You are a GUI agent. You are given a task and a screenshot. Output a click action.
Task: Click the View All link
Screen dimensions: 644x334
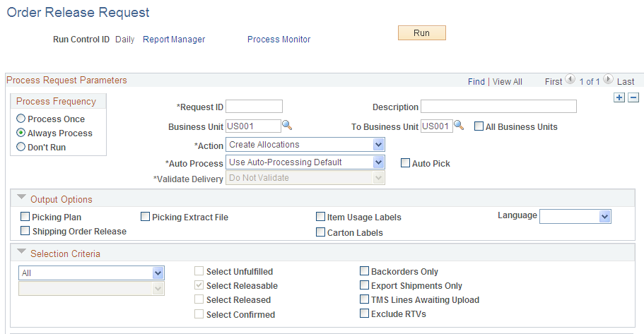point(508,82)
